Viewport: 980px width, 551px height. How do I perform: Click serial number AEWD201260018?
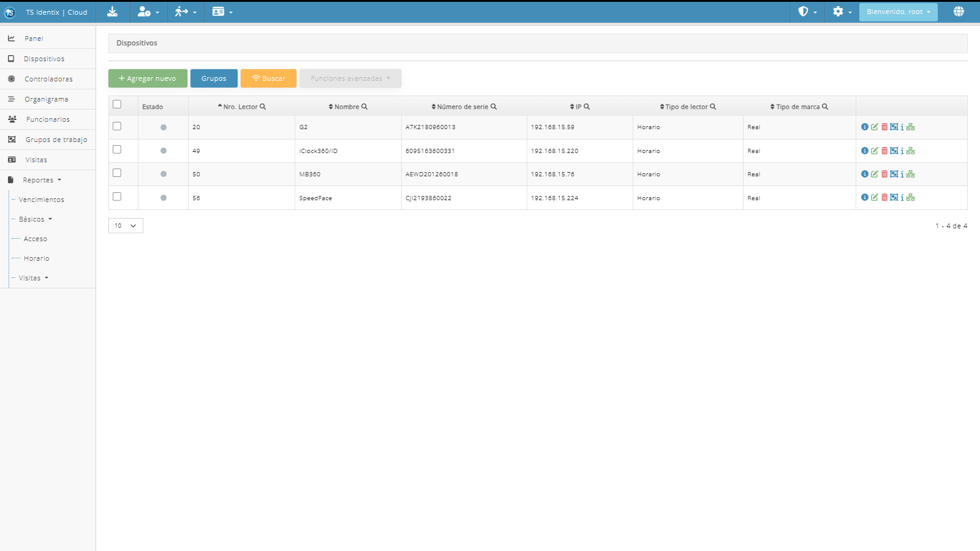point(432,174)
